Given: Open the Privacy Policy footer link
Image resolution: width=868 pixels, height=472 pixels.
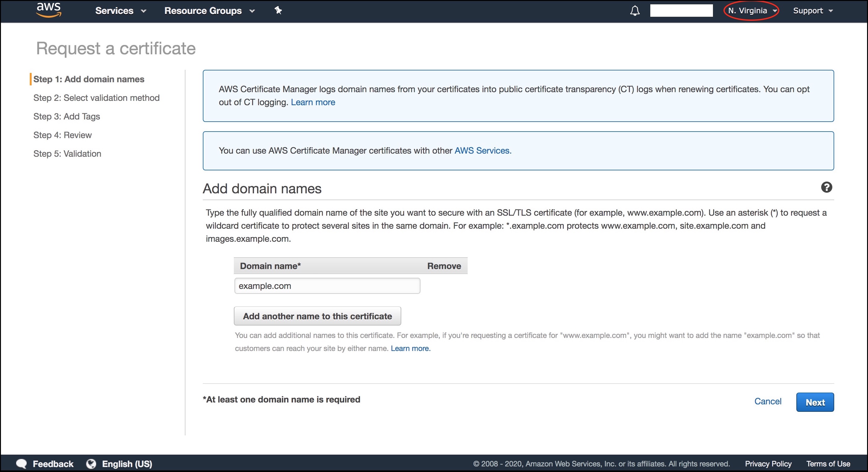Looking at the screenshot, I should pyautogui.click(x=768, y=464).
